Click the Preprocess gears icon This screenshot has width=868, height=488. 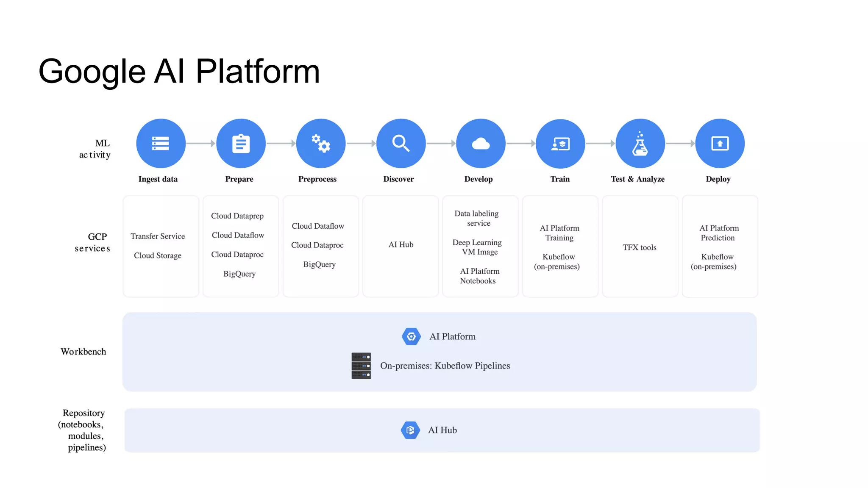click(321, 144)
